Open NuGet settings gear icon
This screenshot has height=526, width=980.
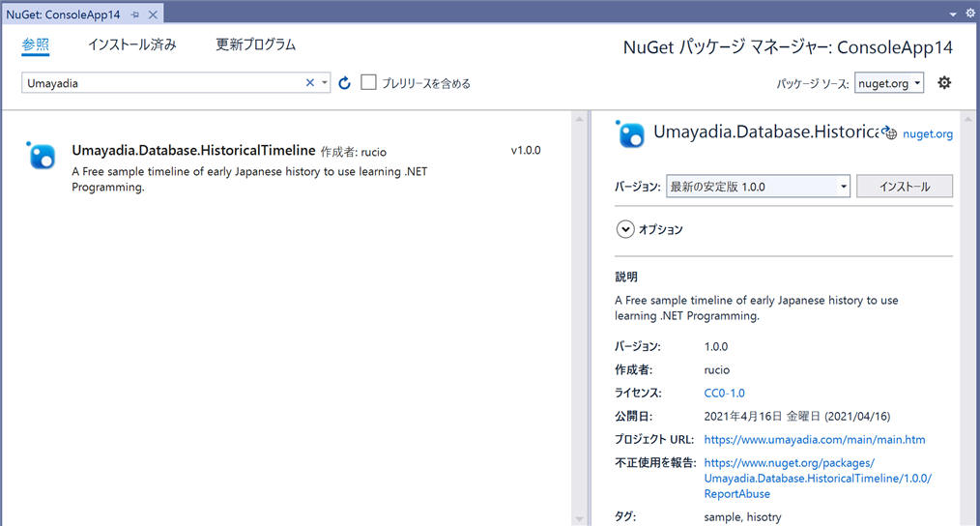pyautogui.click(x=944, y=82)
